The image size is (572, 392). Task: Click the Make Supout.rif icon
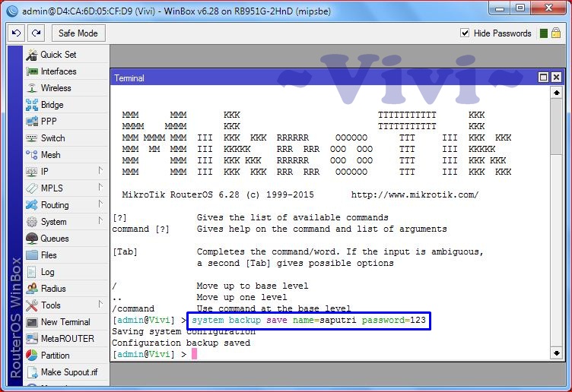32,372
